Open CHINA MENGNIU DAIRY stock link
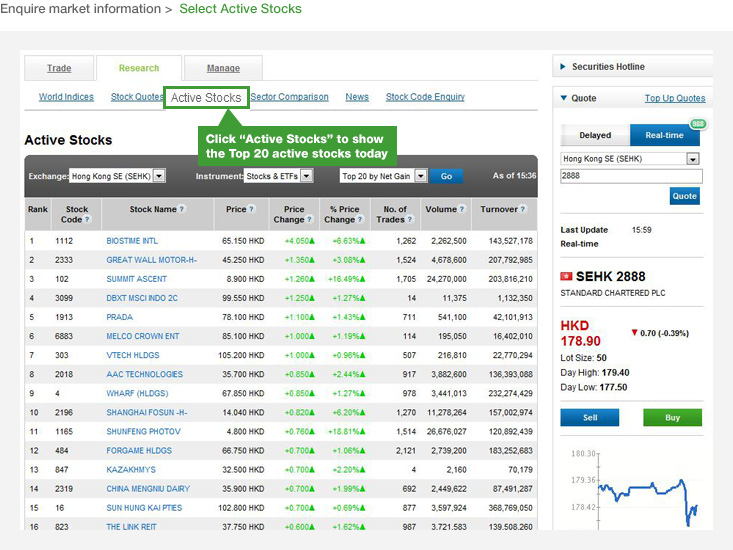The image size is (733, 550). click(148, 489)
